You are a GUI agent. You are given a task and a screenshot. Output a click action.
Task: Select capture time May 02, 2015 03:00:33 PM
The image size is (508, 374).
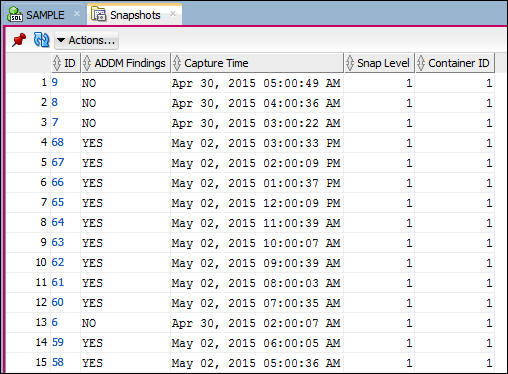point(256,143)
